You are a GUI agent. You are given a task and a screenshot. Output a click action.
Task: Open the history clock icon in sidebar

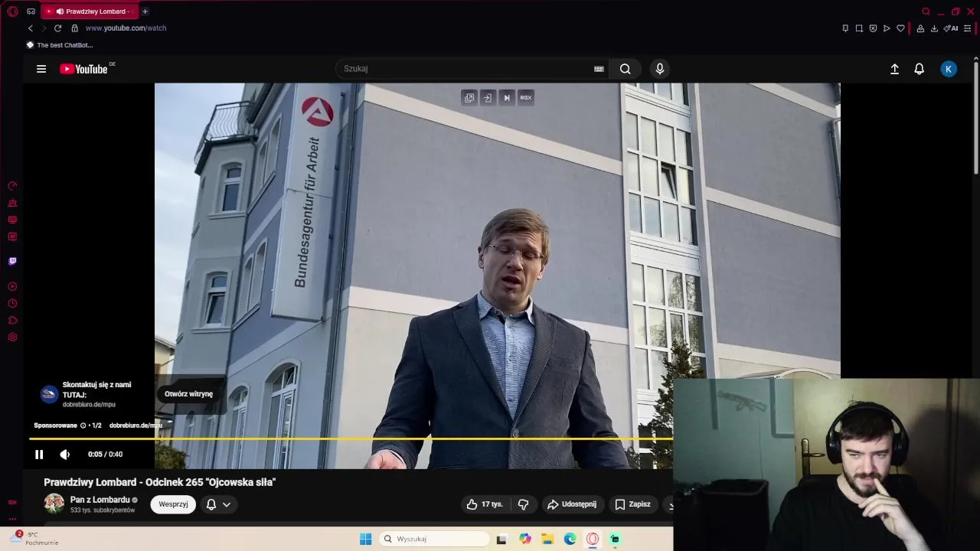12,303
